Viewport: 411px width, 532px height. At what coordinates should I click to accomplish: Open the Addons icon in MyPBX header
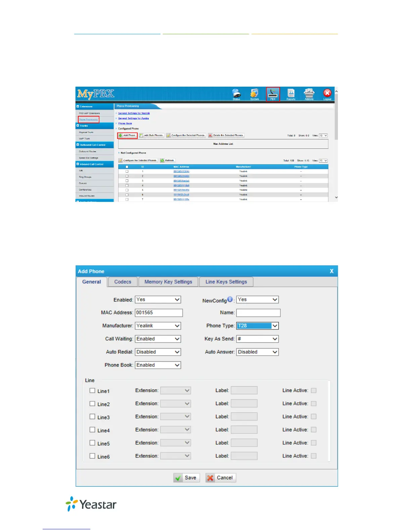click(309, 94)
